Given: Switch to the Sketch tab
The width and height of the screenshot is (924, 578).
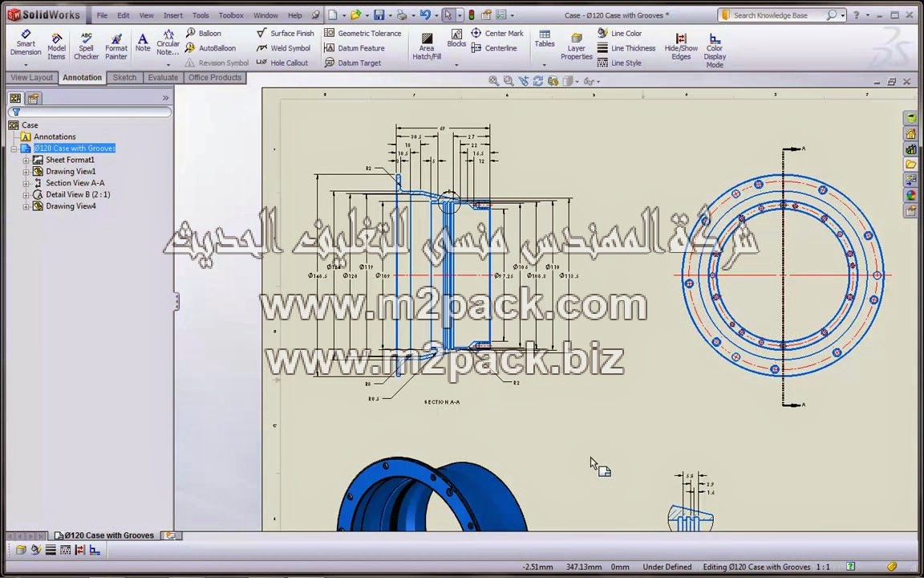Looking at the screenshot, I should click(124, 77).
